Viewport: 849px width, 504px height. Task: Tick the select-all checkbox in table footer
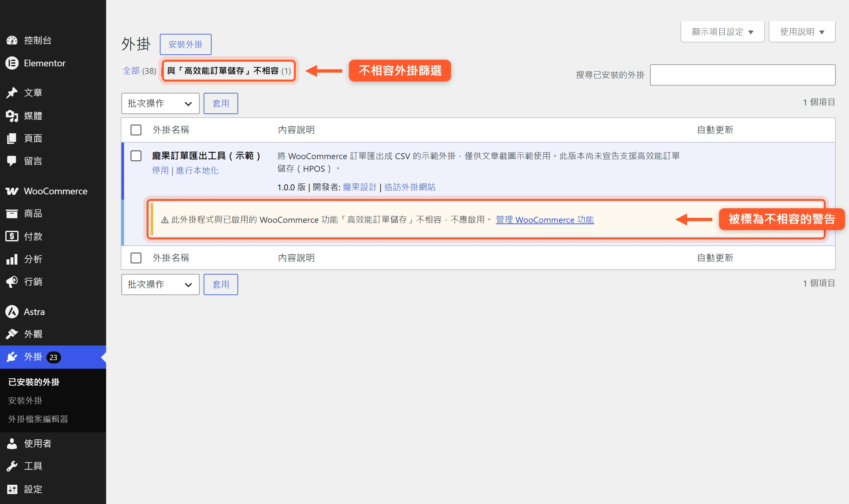point(136,258)
